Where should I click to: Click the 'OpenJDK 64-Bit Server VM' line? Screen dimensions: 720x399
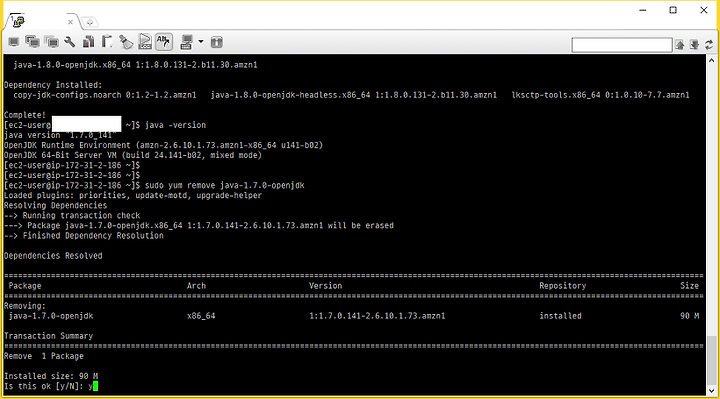coord(133,155)
